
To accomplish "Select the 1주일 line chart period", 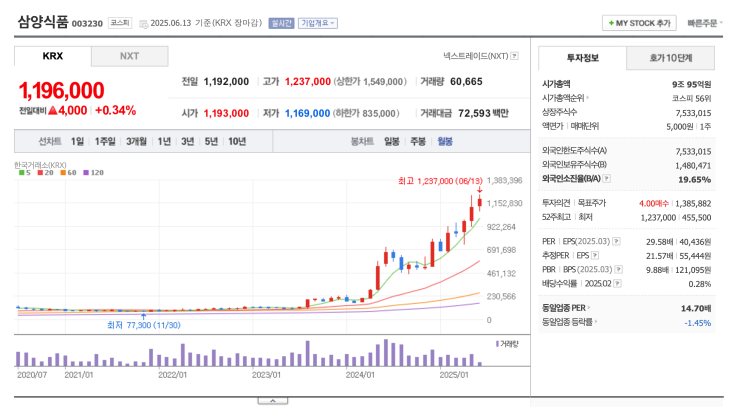I will point(105,141).
